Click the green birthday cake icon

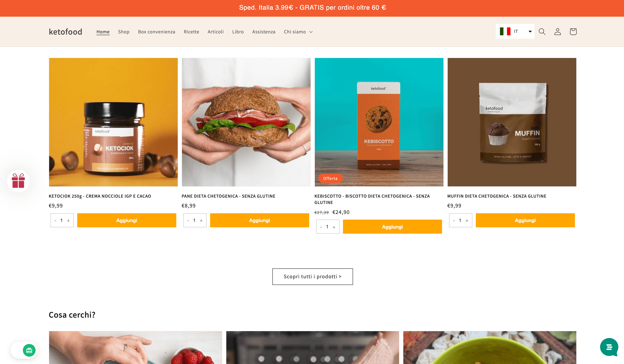(x=29, y=350)
